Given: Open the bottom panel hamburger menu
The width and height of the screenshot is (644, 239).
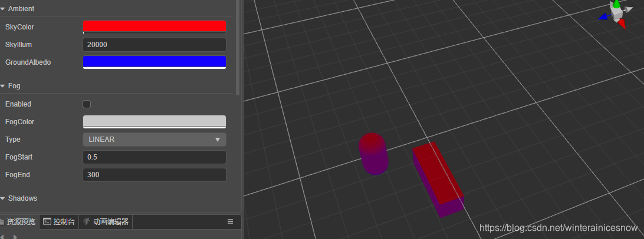Looking at the screenshot, I should (231, 222).
